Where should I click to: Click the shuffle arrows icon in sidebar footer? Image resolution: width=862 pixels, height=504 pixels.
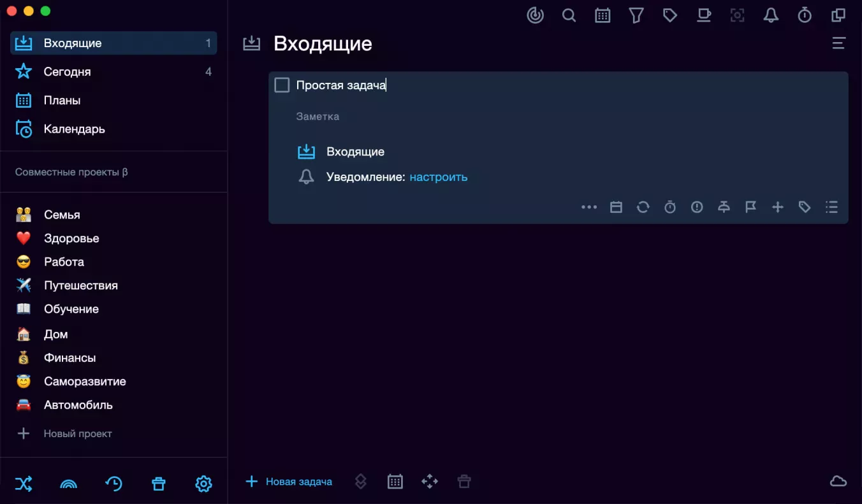pyautogui.click(x=24, y=484)
